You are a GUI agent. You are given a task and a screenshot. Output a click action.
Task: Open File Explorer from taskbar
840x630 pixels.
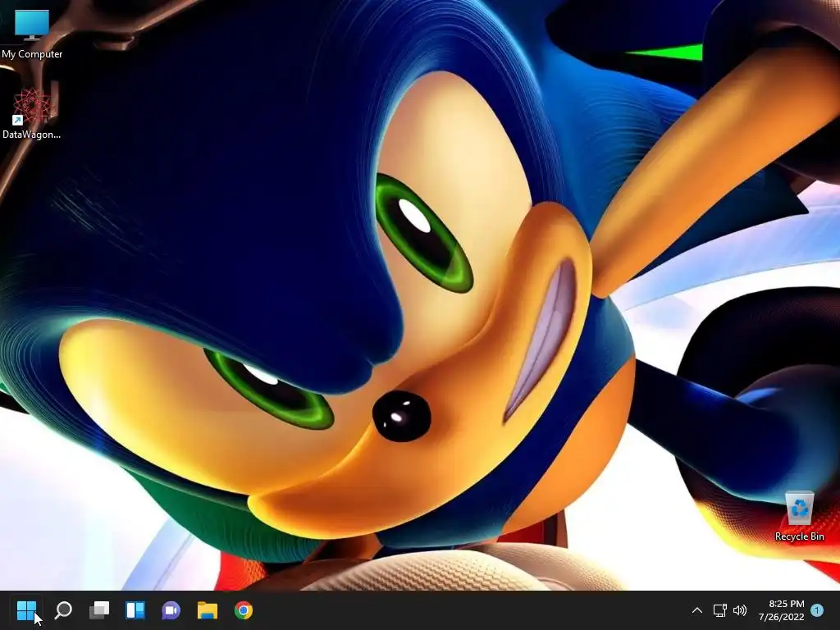pos(208,609)
